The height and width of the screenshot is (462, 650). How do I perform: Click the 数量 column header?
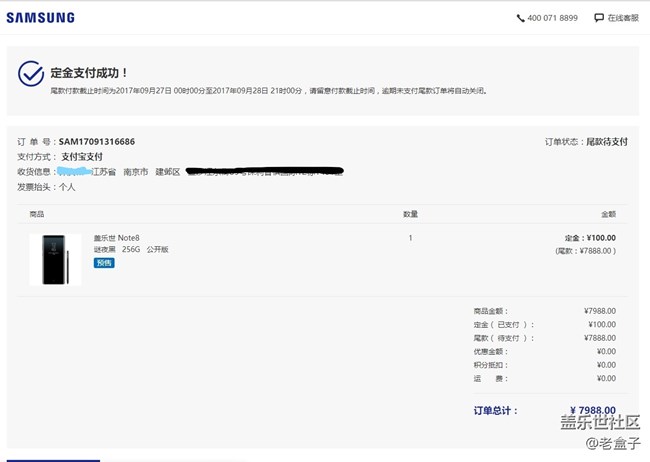click(x=410, y=214)
